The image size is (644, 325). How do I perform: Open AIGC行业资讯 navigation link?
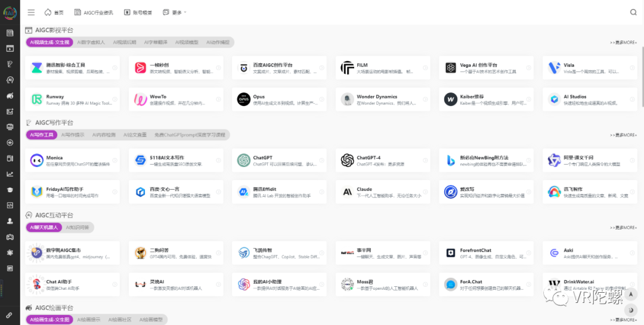click(x=94, y=12)
